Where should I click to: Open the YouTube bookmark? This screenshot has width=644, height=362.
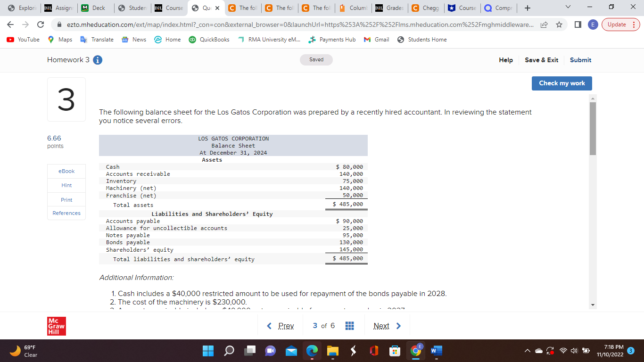pyautogui.click(x=24, y=40)
